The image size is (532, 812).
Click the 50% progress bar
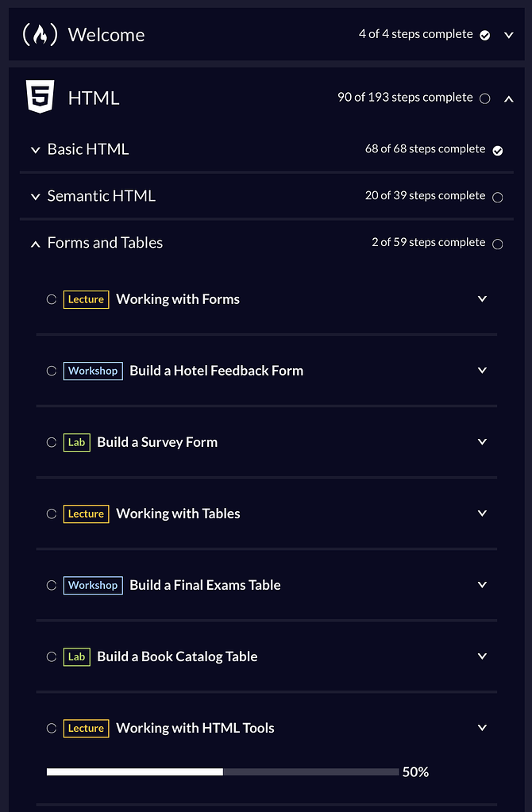click(x=222, y=771)
